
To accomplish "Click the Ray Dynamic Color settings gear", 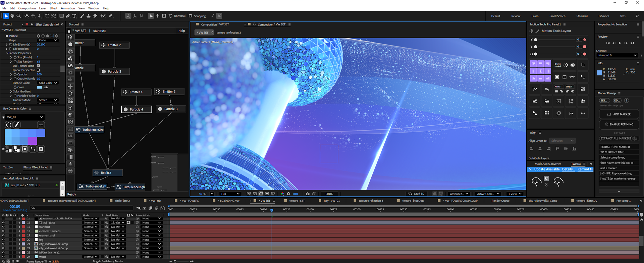I will (41, 149).
